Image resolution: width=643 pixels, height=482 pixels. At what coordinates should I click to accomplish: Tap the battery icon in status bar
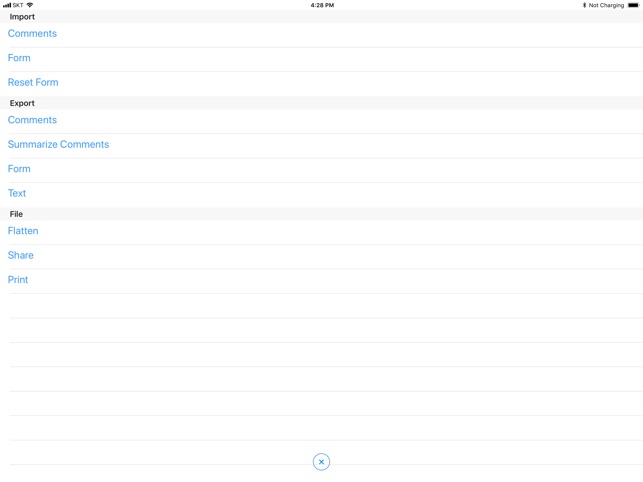[x=633, y=5]
